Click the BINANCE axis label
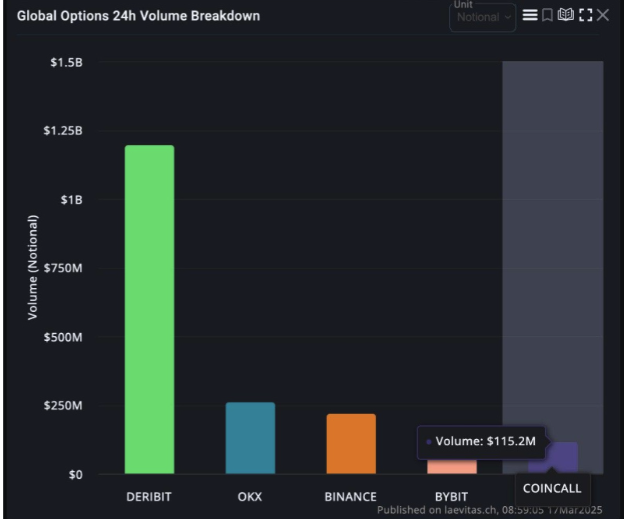The height and width of the screenshot is (519, 624). pyautogui.click(x=351, y=497)
